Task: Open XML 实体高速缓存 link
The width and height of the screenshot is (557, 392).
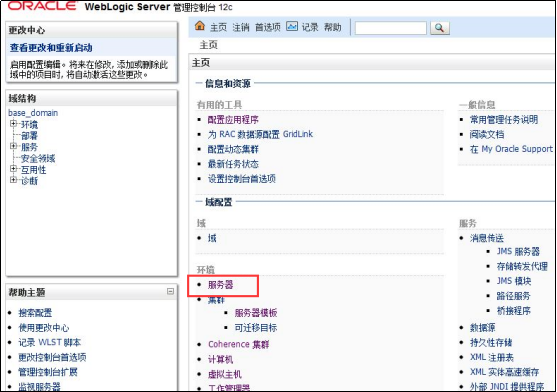Action: coord(504,372)
